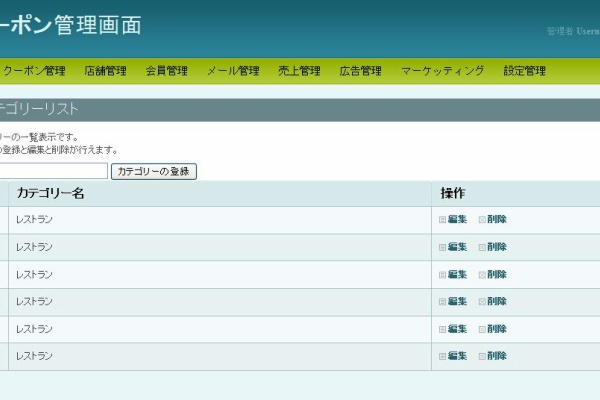600x400 pixels.
Task: Click delete icon in fifth レストラン row
Action: point(482,329)
